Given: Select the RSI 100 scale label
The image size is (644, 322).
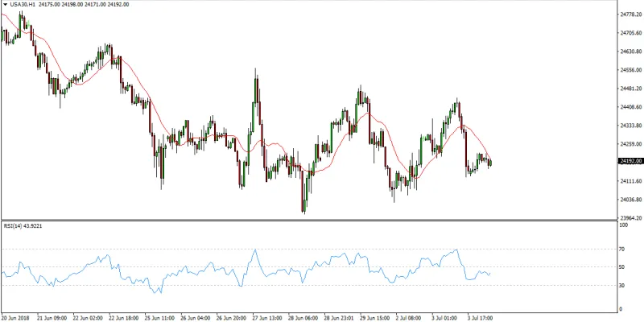Looking at the screenshot, I should click(x=625, y=225).
